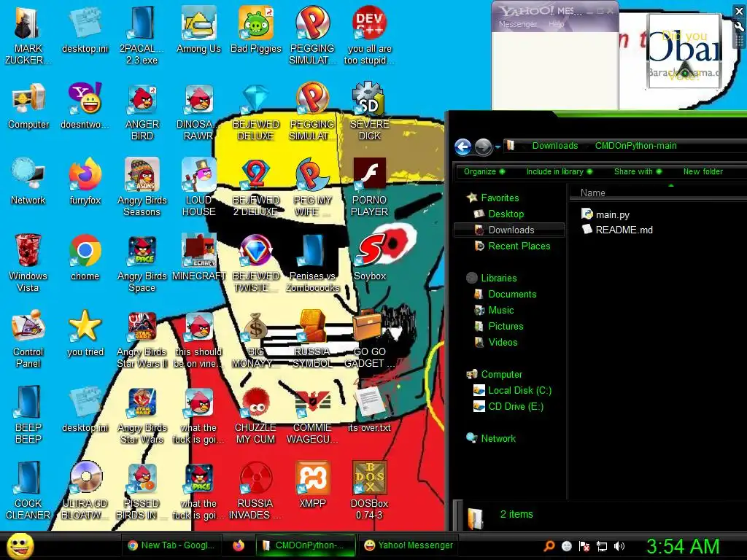Open the Share with dropdown
Screen dimensions: 747x560
coord(638,171)
